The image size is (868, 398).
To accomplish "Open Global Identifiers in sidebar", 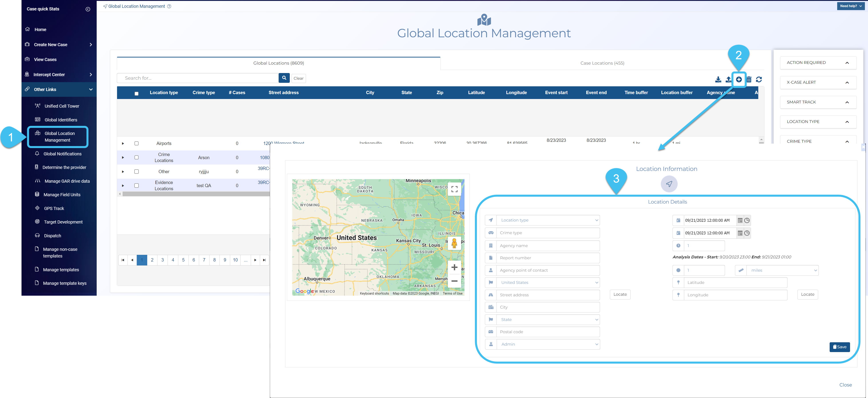I will (x=61, y=120).
